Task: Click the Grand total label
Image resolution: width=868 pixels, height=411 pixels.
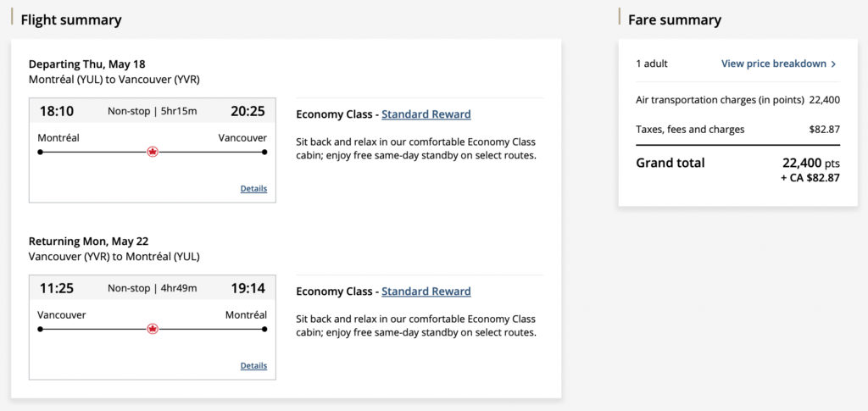Action: [x=670, y=163]
